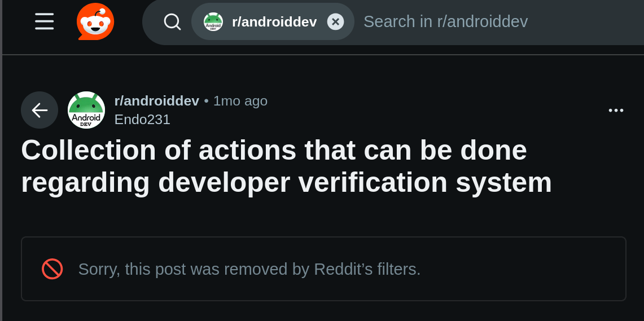The height and width of the screenshot is (321, 644).
Task: Click the red prohibited icon in the notice
Action: point(52,269)
